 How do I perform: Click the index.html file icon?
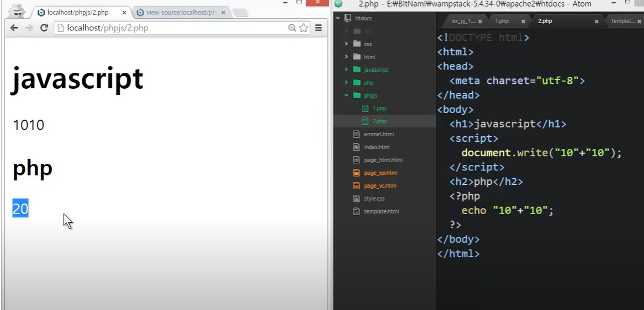tap(356, 147)
